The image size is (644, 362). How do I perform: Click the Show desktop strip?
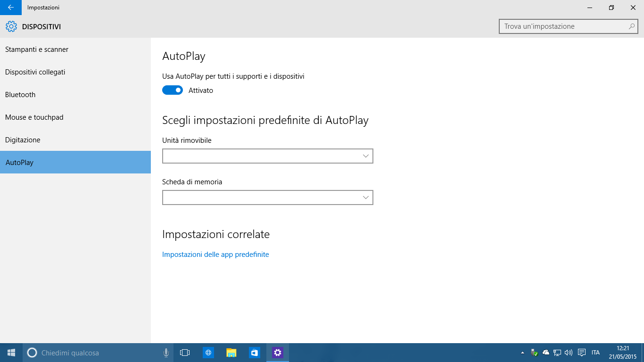pos(643,353)
